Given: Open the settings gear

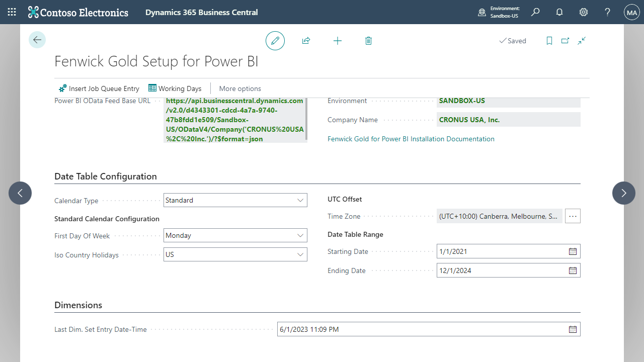Looking at the screenshot, I should coord(584,12).
